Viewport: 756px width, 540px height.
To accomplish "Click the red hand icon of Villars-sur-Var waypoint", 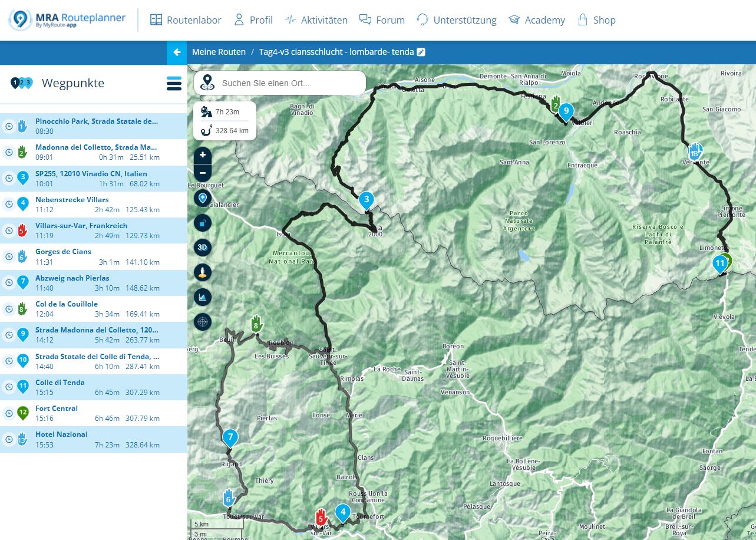I will [x=22, y=231].
